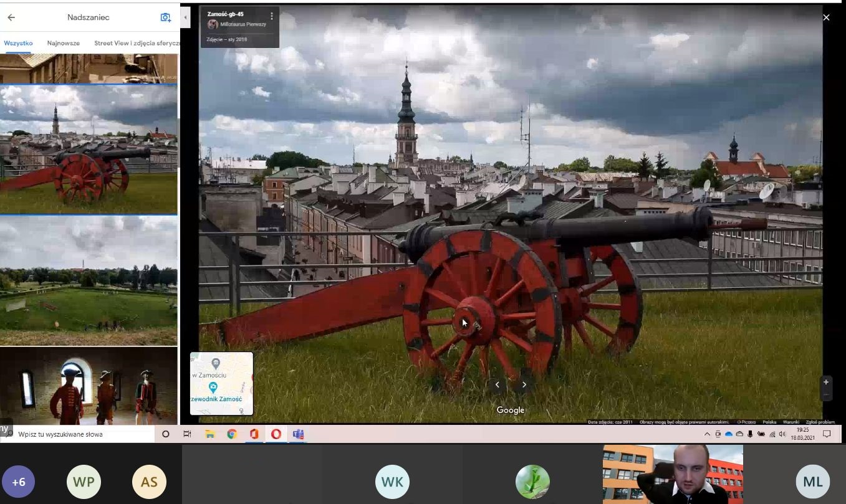Zoom in with the plus button
This screenshot has height=504, width=846.
pos(826,382)
